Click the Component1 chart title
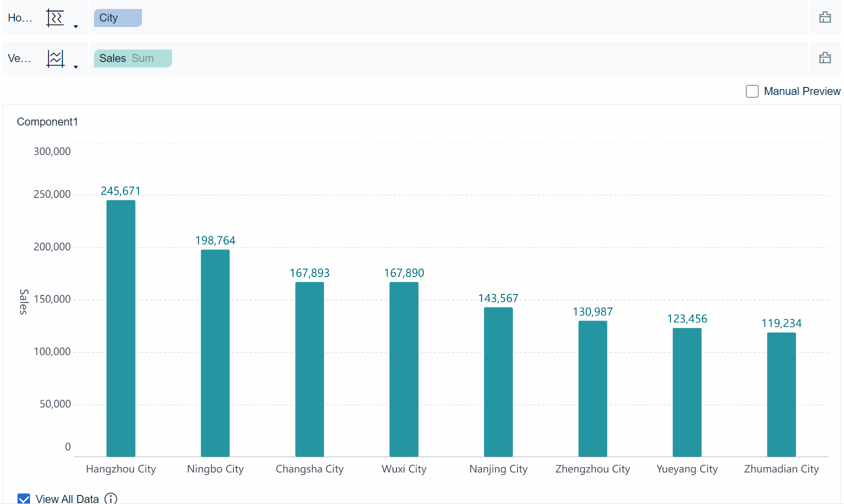 47,122
